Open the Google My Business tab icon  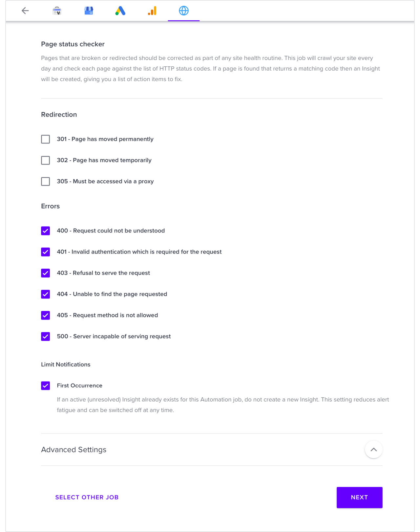(89, 11)
